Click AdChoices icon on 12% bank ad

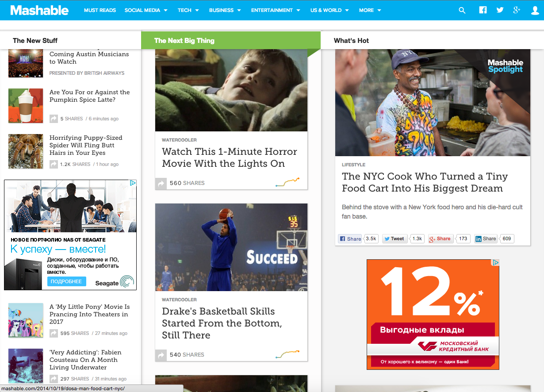496,262
